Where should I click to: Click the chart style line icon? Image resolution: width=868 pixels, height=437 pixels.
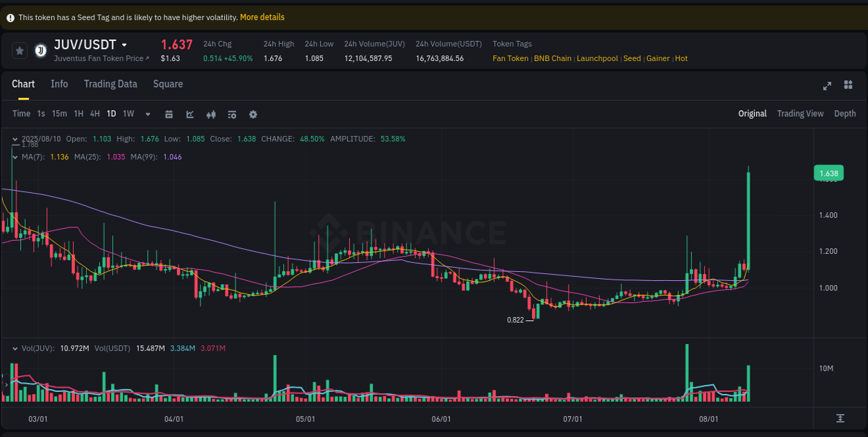[x=190, y=114]
